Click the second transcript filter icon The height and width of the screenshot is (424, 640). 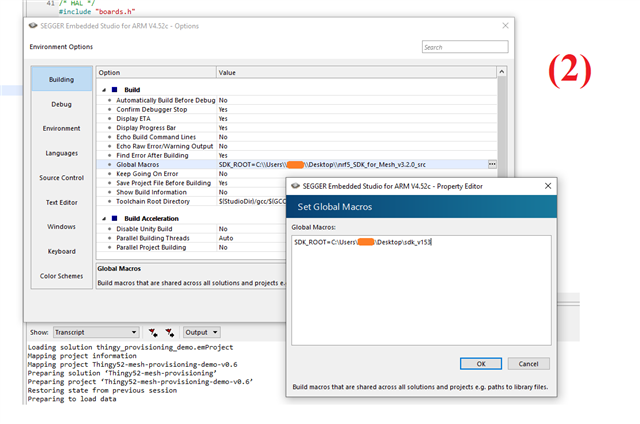(x=170, y=333)
